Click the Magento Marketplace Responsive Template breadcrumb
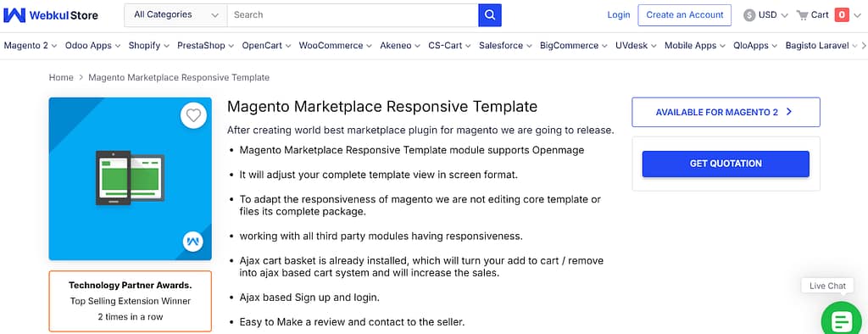Image resolution: width=868 pixels, height=334 pixels. tap(179, 77)
